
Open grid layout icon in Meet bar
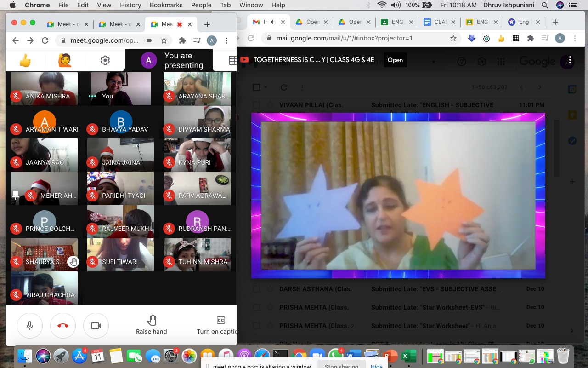[232, 60]
